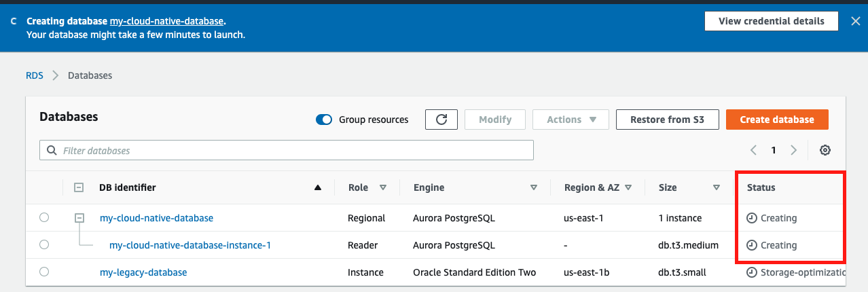Select the my-legacy-database radio button
This screenshot has width=868, height=292.
(x=44, y=272)
